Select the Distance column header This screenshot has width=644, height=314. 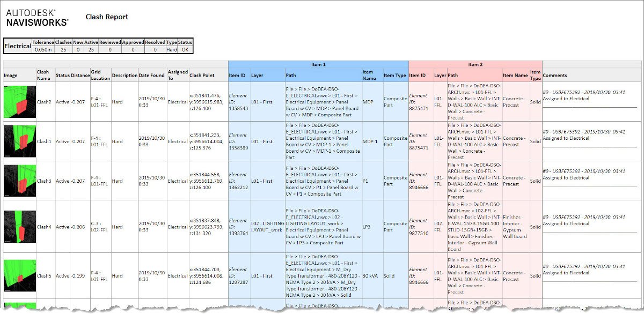tap(80, 76)
